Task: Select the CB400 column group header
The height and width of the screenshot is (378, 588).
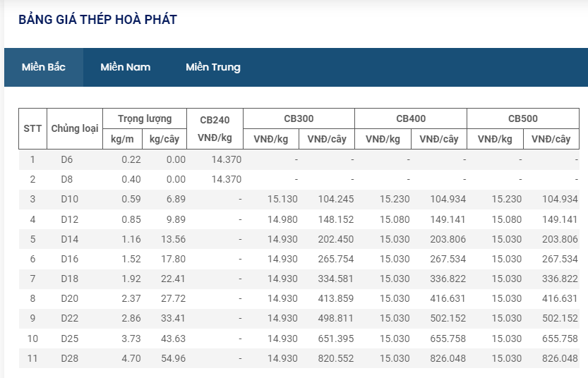Action: tap(411, 118)
